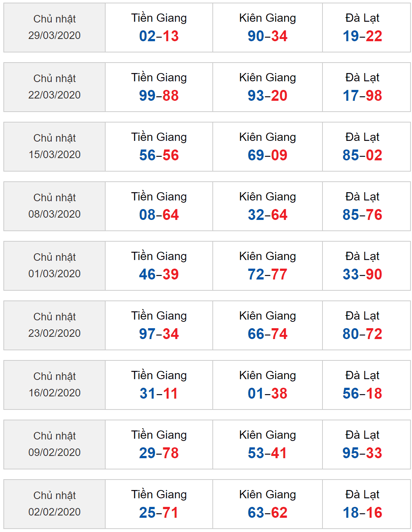The height and width of the screenshot is (532, 412).
Task: Click the 29/03/2020 date cell
Action: point(55,28)
